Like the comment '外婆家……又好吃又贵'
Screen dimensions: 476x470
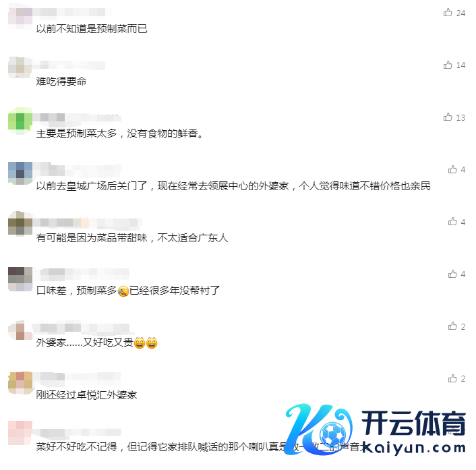point(452,326)
